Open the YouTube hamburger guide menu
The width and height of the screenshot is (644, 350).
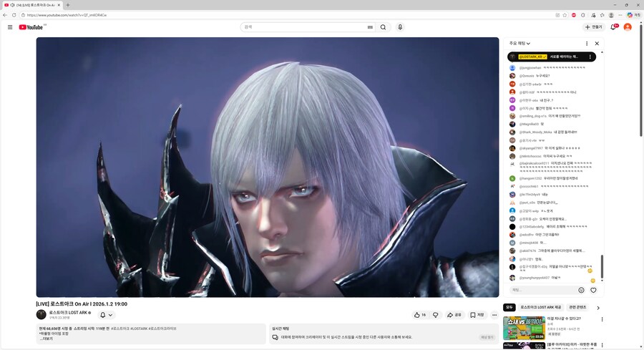(10, 27)
